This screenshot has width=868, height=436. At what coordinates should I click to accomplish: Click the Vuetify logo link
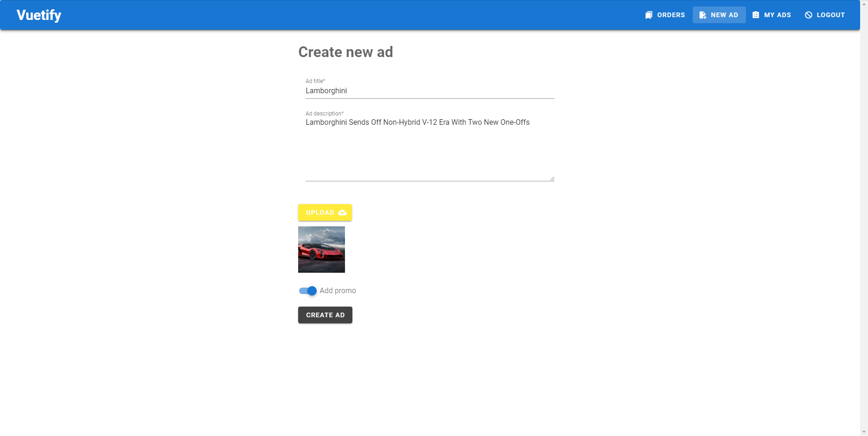(39, 15)
